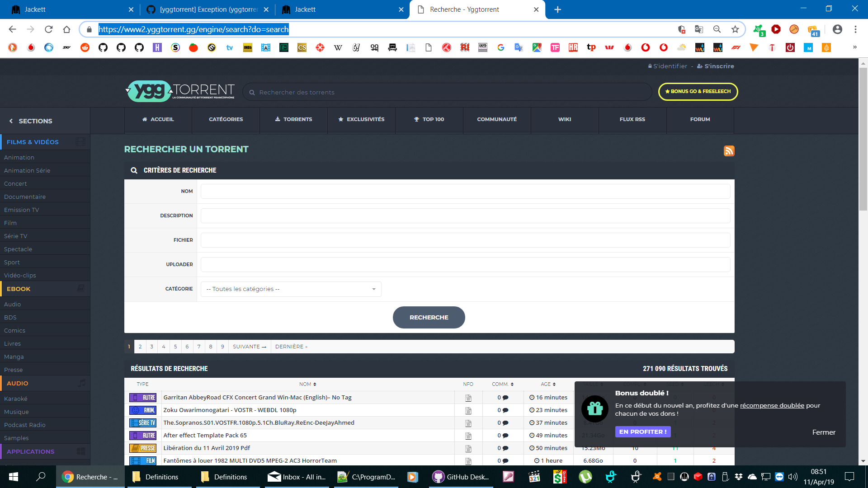Expand the bookmarks overflow chevron
Image resolution: width=868 pixels, height=488 pixels.
[854, 47]
